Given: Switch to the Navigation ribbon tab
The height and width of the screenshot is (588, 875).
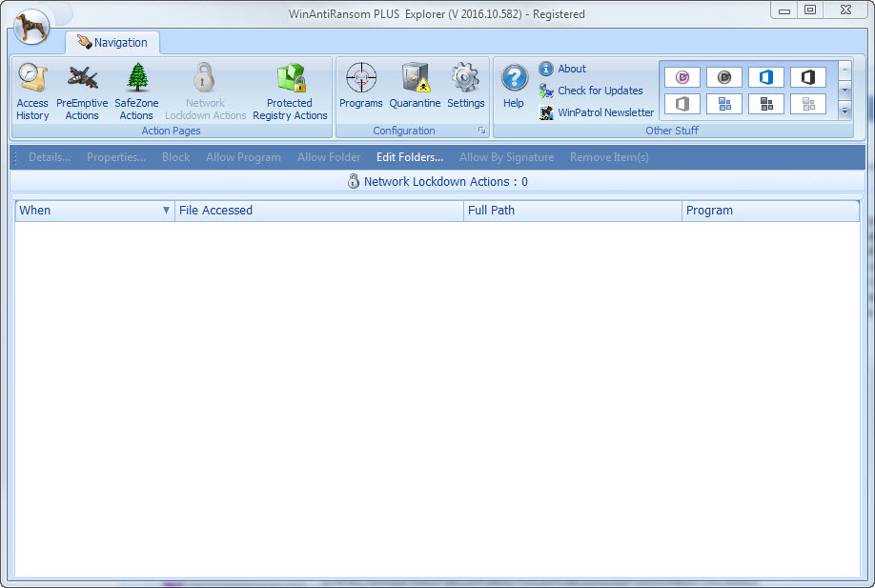Looking at the screenshot, I should 112,42.
